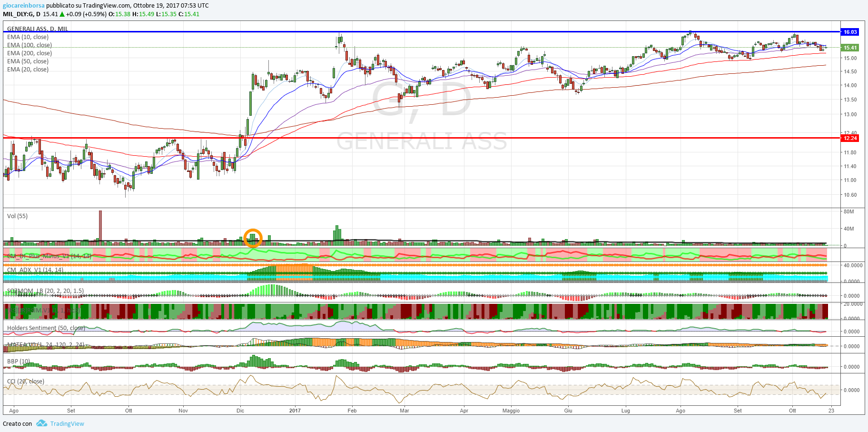Screen dimensions: 868x432
Task: Select the blue resistance line at 16.03
Action: pyautogui.click(x=422, y=32)
